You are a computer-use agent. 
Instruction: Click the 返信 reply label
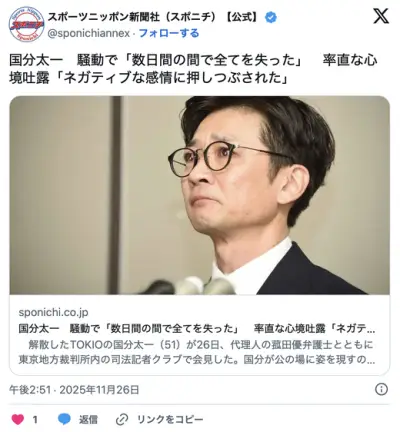point(88,419)
